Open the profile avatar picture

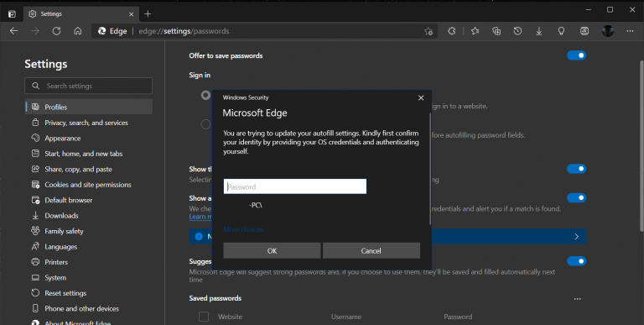click(x=608, y=31)
